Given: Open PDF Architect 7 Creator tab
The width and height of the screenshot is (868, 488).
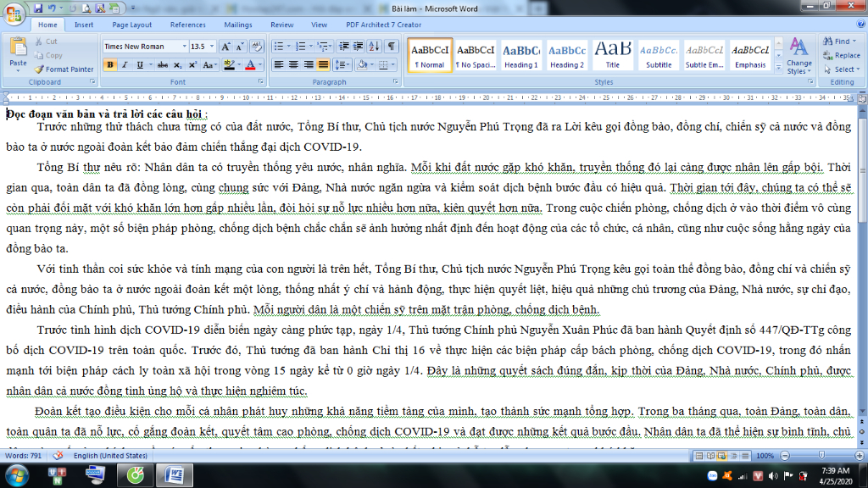Looking at the screenshot, I should [384, 25].
